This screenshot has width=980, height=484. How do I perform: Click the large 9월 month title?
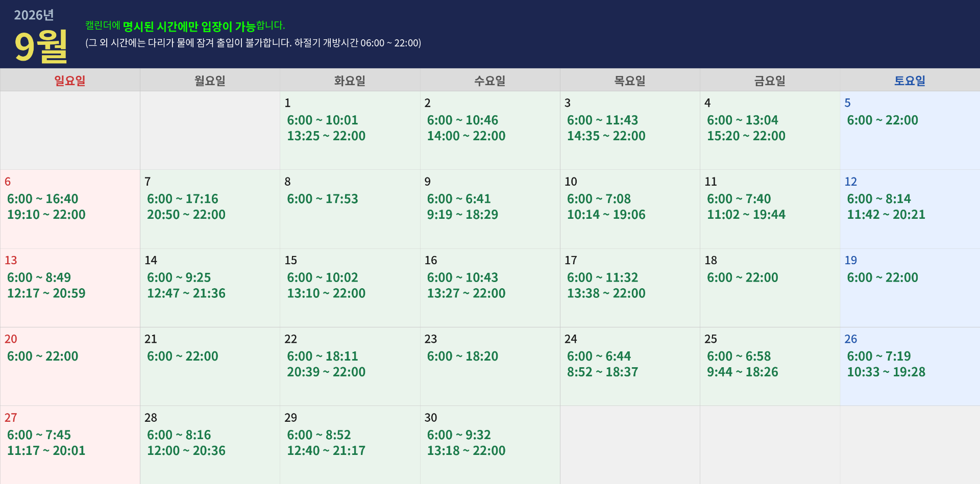point(41,46)
